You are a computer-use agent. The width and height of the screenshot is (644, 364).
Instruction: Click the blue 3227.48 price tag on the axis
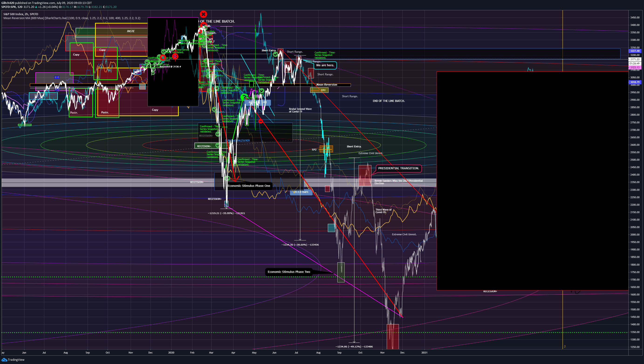635,51
